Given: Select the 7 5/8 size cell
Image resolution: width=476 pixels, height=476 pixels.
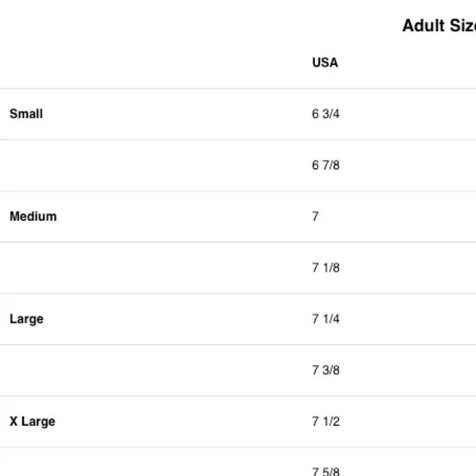Looking at the screenshot, I should click(x=326, y=471).
